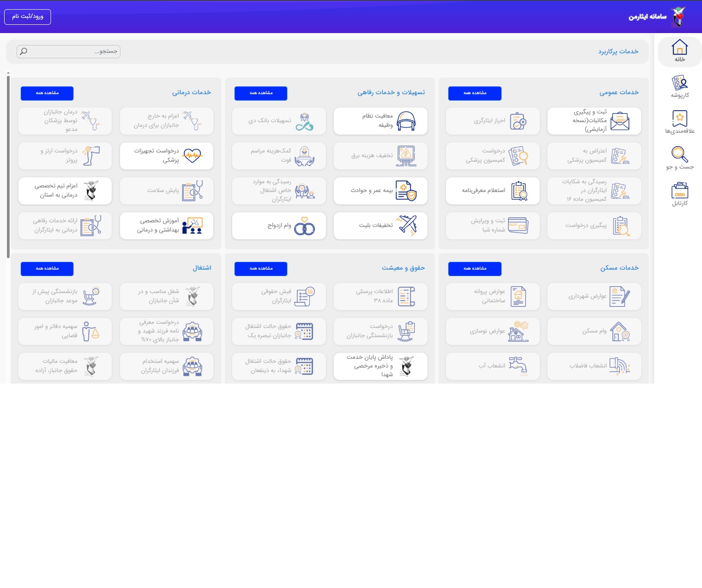Screen dimensions: 702x588
Task: Click مشاهده همه in خدمات درمانی section
Action: point(47,93)
